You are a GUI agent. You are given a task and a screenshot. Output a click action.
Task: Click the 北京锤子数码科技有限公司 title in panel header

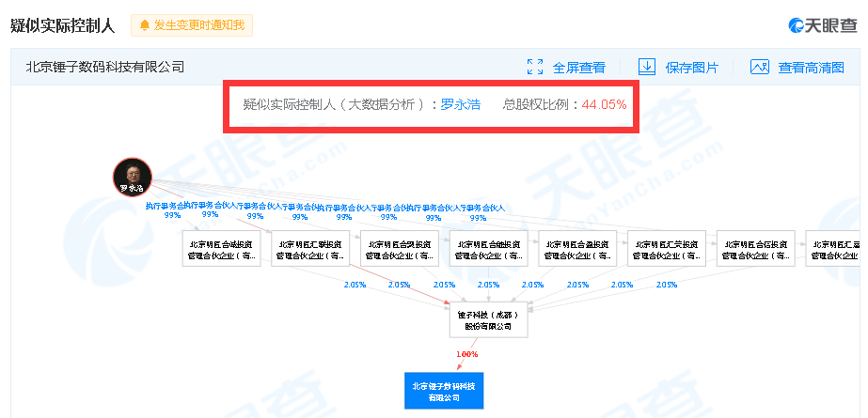click(104, 67)
